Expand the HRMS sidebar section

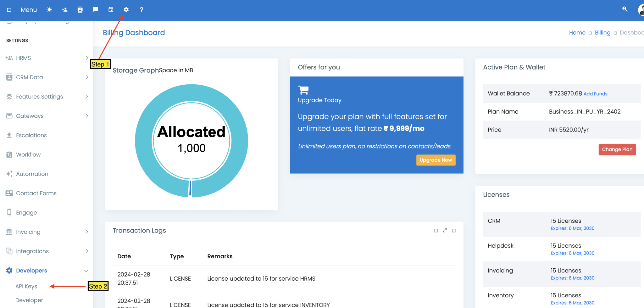(86, 58)
